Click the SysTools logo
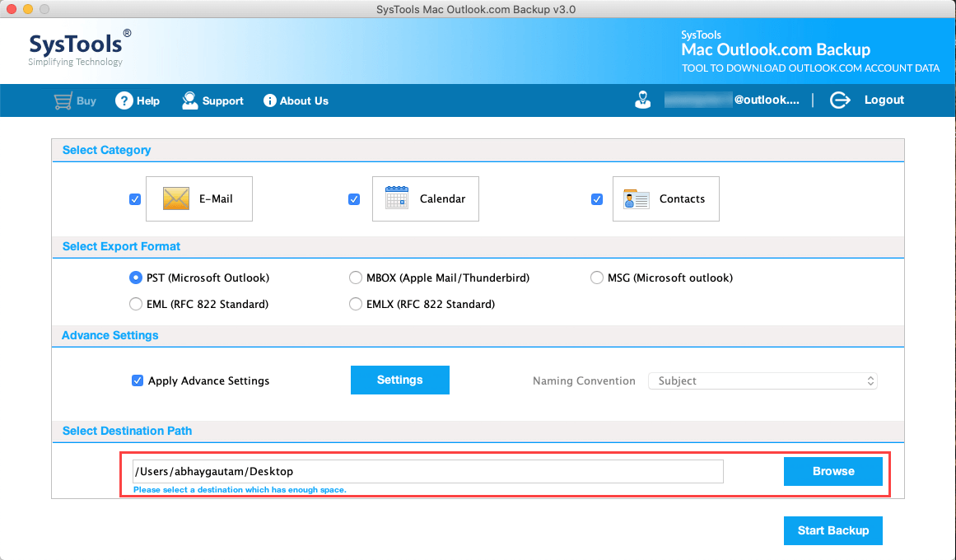Viewport: 956px width, 560px height. pos(79,48)
